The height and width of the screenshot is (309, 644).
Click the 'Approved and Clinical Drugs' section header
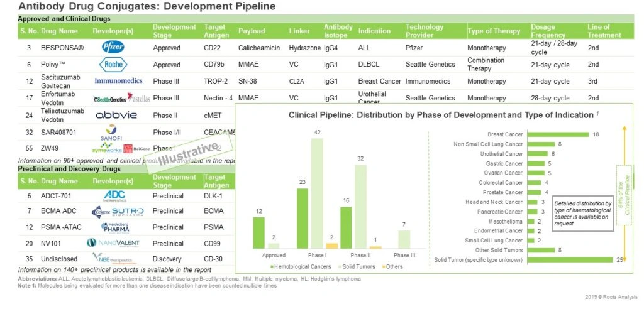(64, 19)
